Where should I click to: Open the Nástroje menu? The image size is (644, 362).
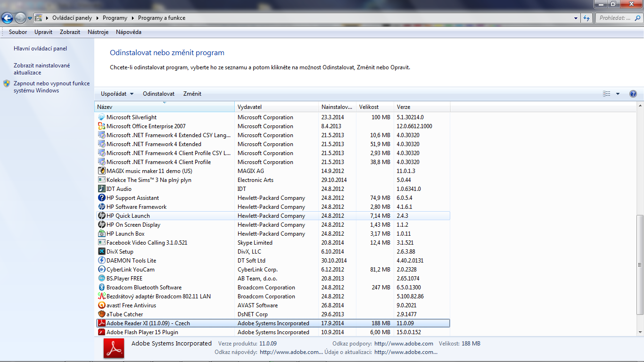[x=98, y=32]
